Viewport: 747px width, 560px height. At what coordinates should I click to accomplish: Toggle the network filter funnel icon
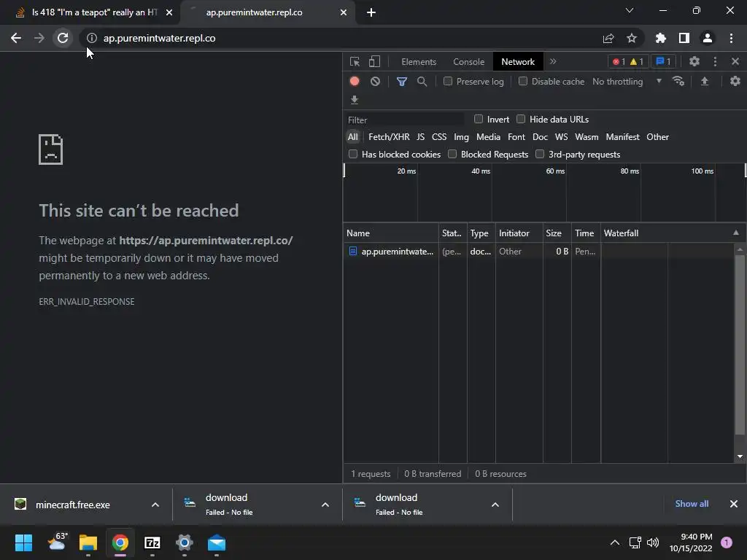tap(402, 82)
